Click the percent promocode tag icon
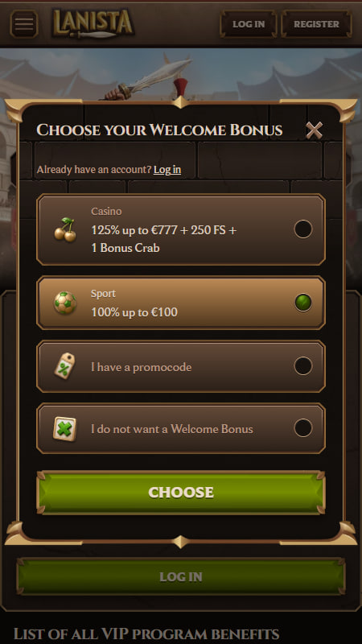 (65, 366)
